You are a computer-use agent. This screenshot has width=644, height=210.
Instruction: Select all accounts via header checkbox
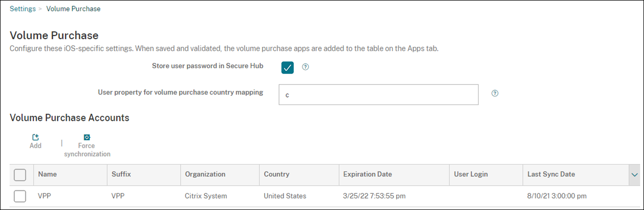click(x=20, y=175)
